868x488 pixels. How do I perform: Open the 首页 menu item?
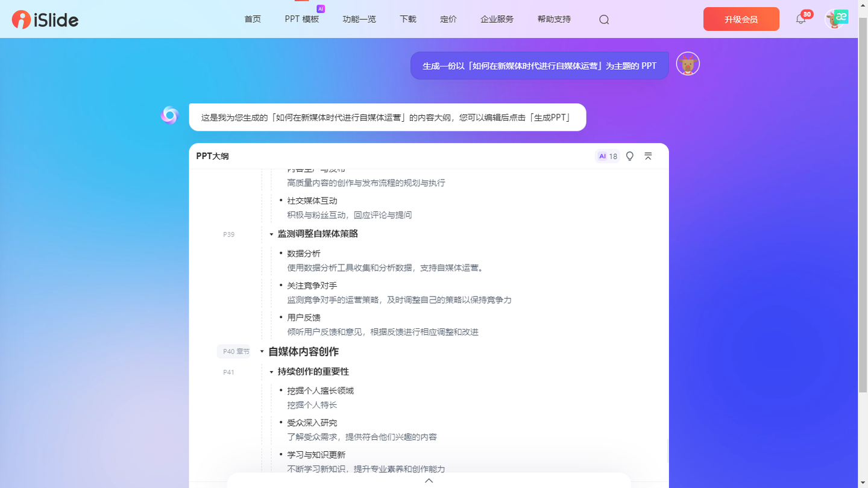point(252,19)
